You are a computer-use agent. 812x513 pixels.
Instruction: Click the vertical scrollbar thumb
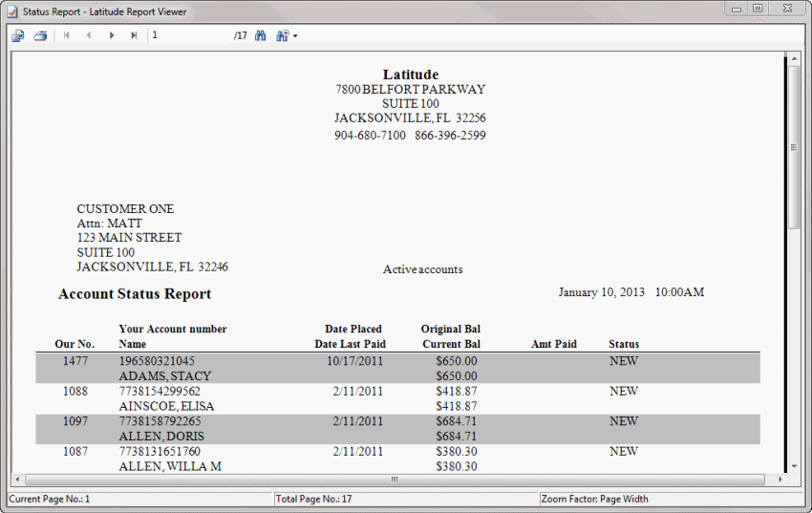794,147
